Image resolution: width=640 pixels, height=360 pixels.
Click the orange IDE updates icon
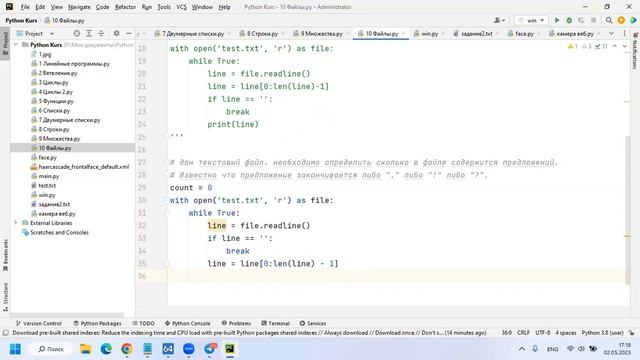621,20
